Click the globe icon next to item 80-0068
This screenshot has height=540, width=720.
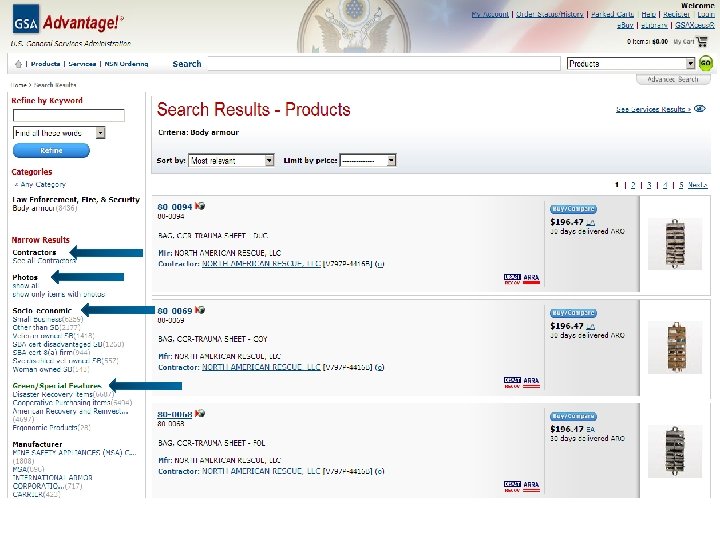(200, 413)
